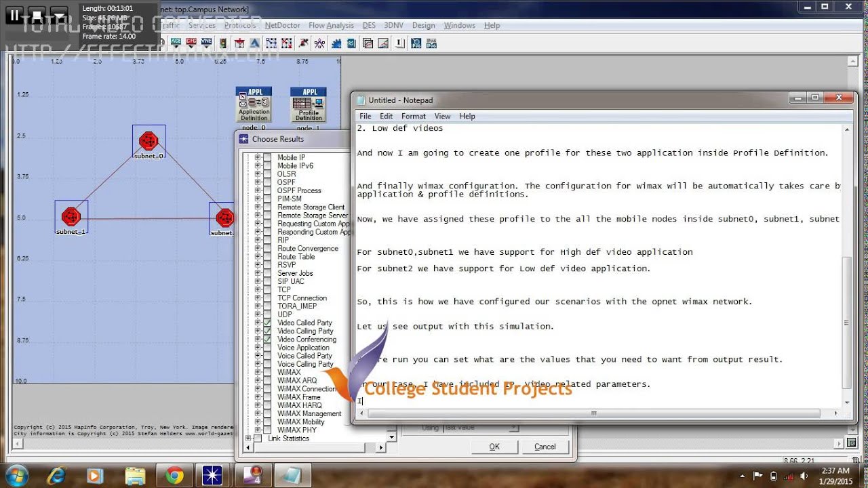Open the DES menu
The height and width of the screenshot is (488, 868).
coord(369,25)
